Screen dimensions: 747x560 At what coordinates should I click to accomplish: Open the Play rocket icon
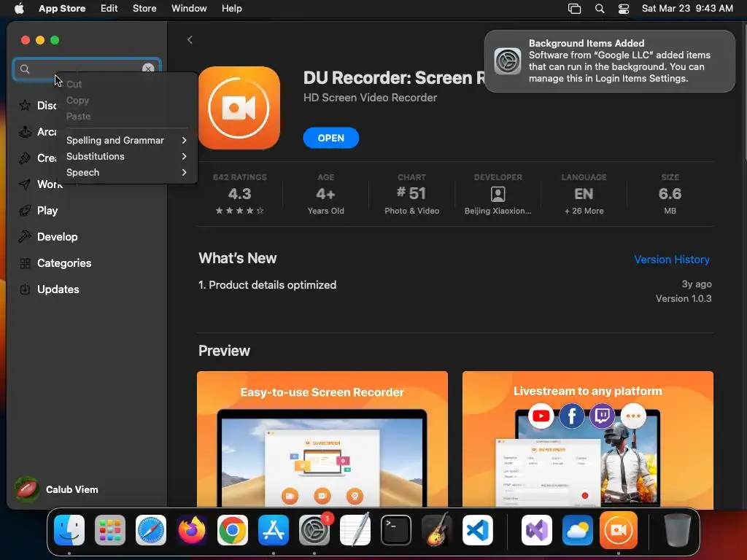click(x=25, y=211)
